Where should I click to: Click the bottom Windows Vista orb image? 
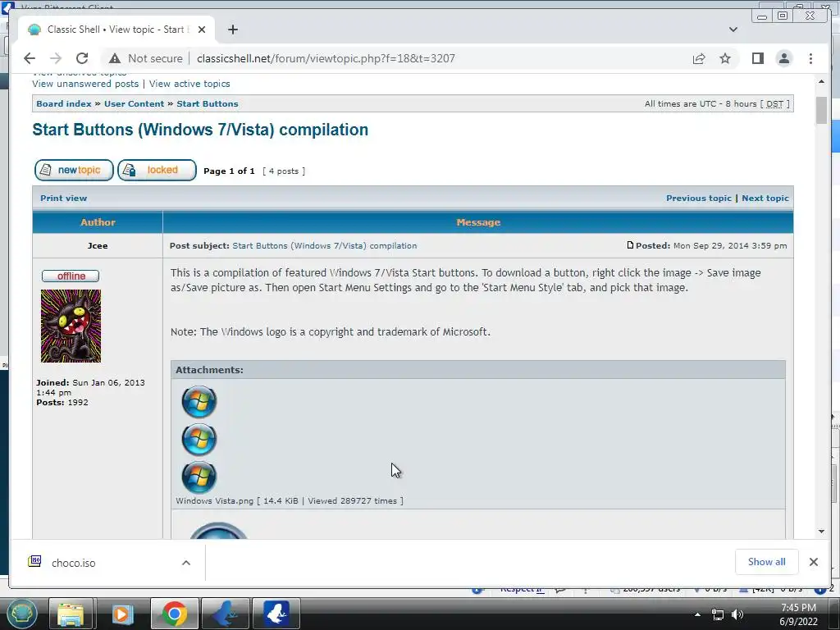pos(199,477)
